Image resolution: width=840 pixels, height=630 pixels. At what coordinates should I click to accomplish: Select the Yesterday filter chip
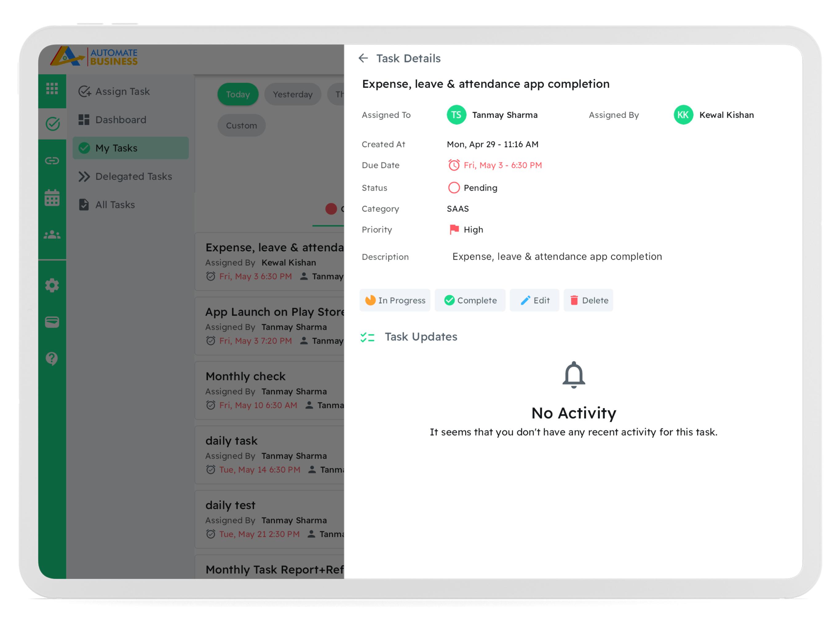(293, 94)
